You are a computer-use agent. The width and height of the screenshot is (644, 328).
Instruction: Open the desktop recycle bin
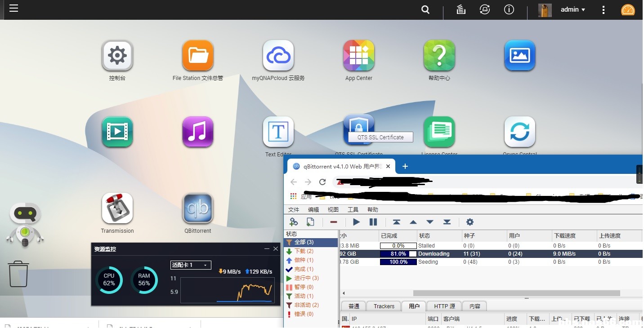point(18,274)
